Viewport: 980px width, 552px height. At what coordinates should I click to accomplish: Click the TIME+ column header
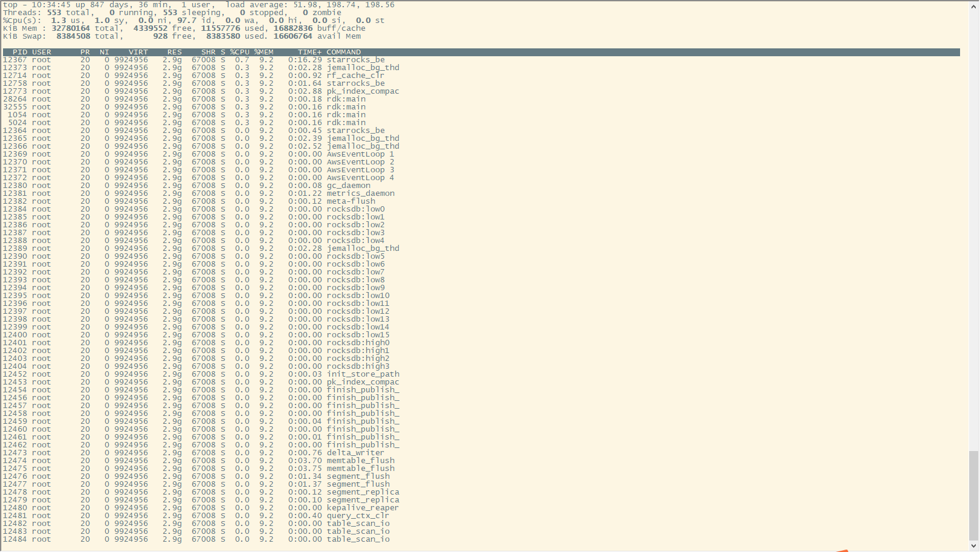tap(310, 53)
